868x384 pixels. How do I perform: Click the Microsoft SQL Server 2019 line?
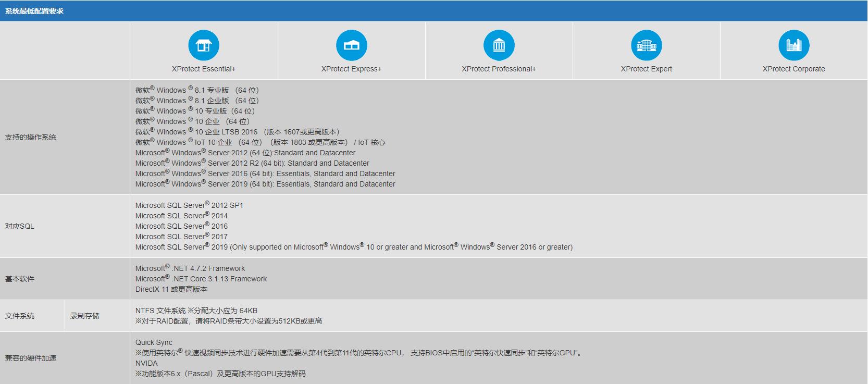354,247
